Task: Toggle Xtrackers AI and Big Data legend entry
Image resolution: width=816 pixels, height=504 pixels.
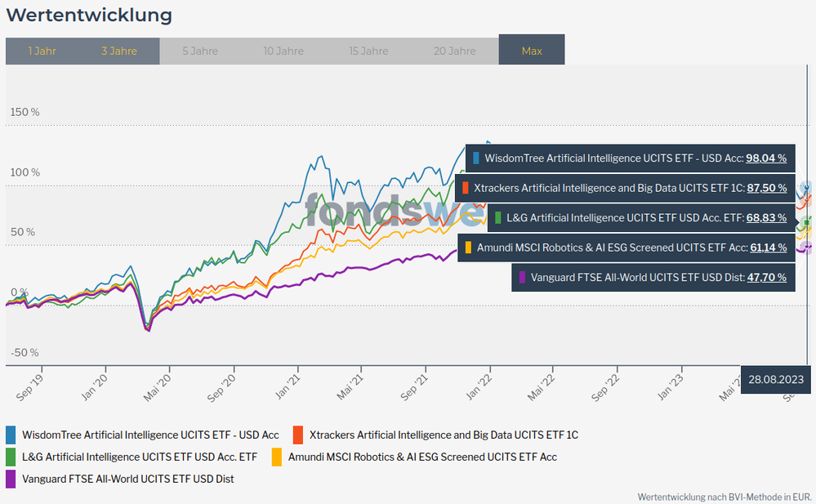Action: point(444,435)
